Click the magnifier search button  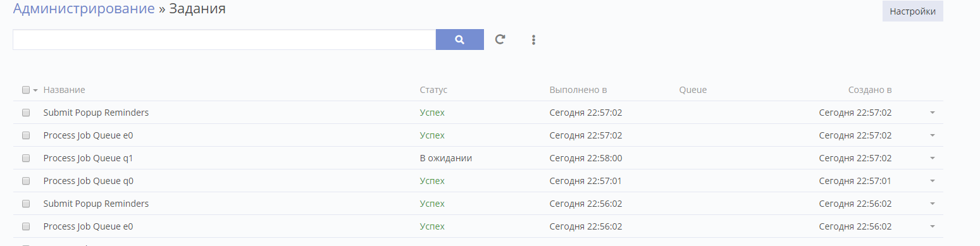coord(460,39)
